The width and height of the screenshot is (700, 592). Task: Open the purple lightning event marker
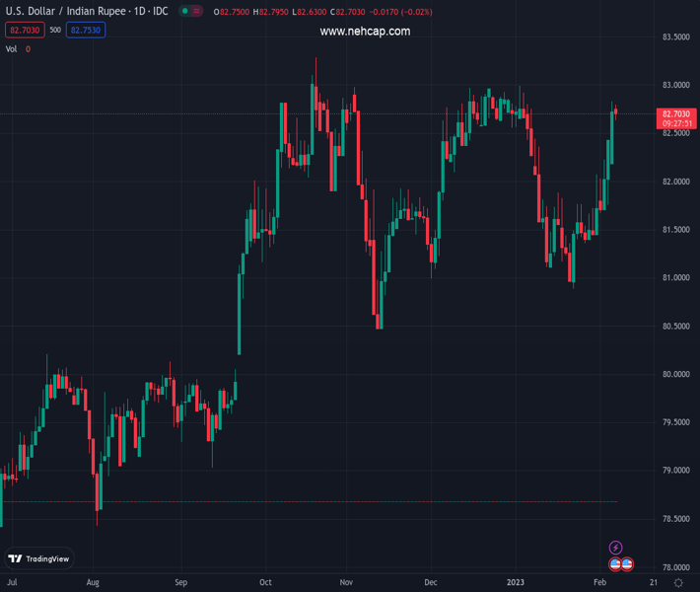[615, 548]
